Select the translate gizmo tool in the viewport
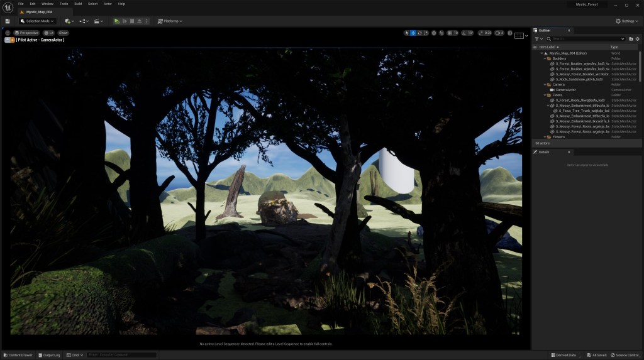Image resolution: width=644 pixels, height=360 pixels. pos(413,33)
